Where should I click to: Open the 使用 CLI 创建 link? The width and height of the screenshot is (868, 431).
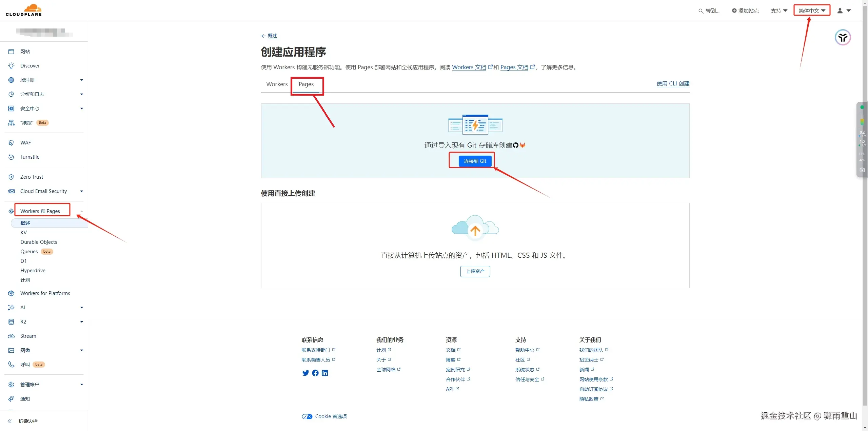click(x=673, y=83)
